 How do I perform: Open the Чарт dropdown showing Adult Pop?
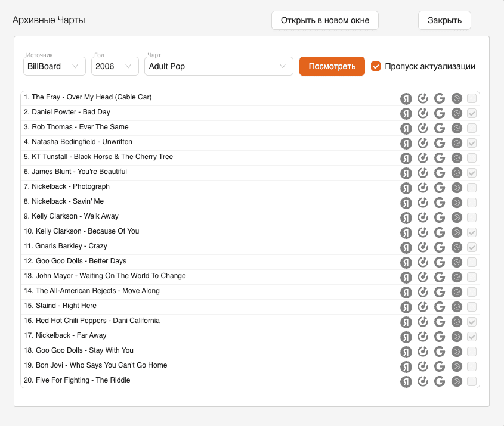coord(218,66)
